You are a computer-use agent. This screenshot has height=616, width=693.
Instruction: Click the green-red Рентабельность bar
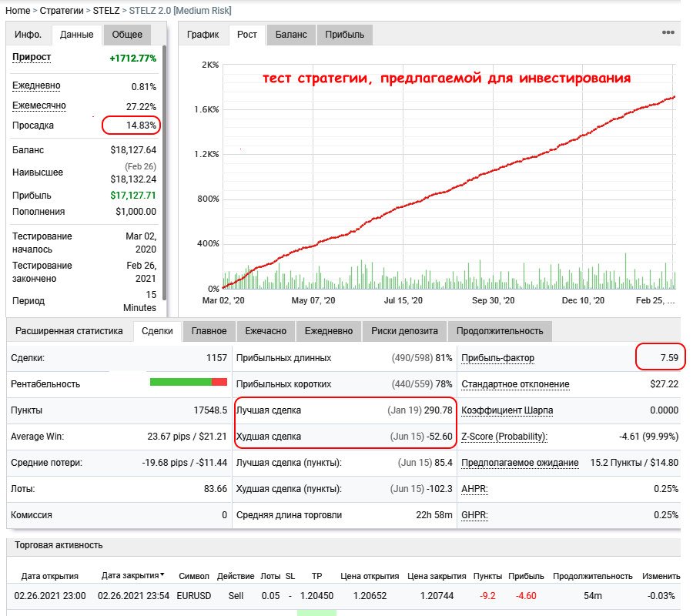[188, 382]
